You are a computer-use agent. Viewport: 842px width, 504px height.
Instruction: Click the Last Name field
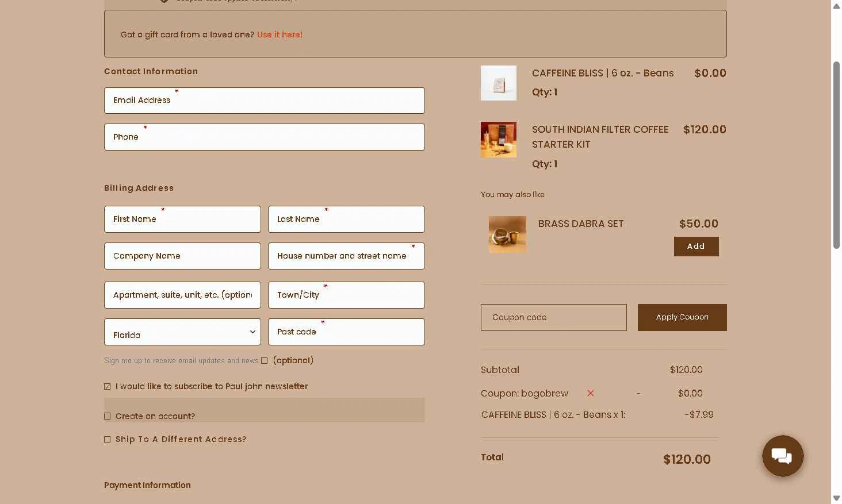(346, 220)
